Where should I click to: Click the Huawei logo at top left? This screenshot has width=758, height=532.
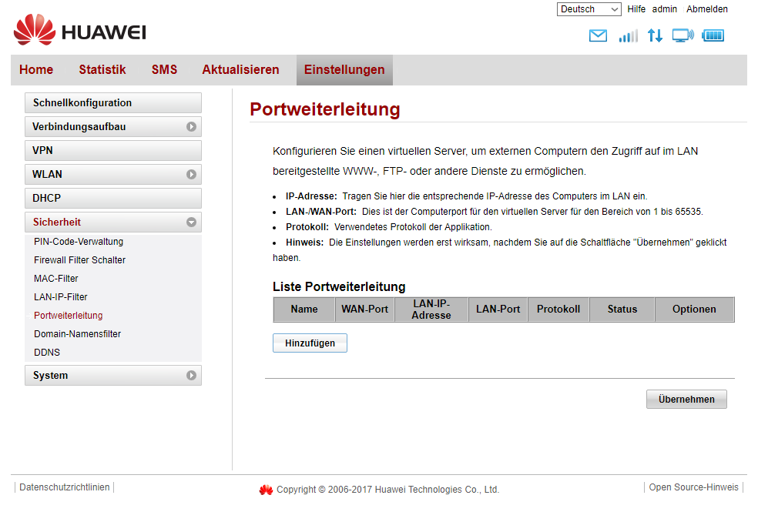click(79, 31)
